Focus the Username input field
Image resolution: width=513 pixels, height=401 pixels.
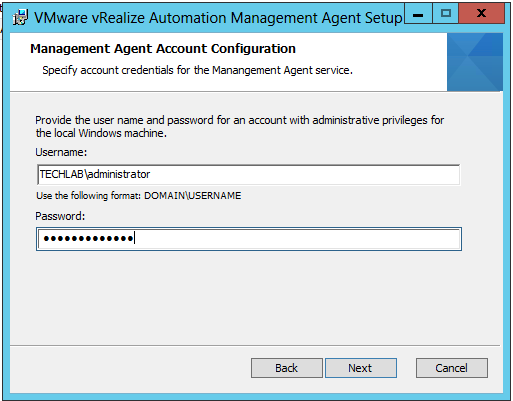coord(249,174)
